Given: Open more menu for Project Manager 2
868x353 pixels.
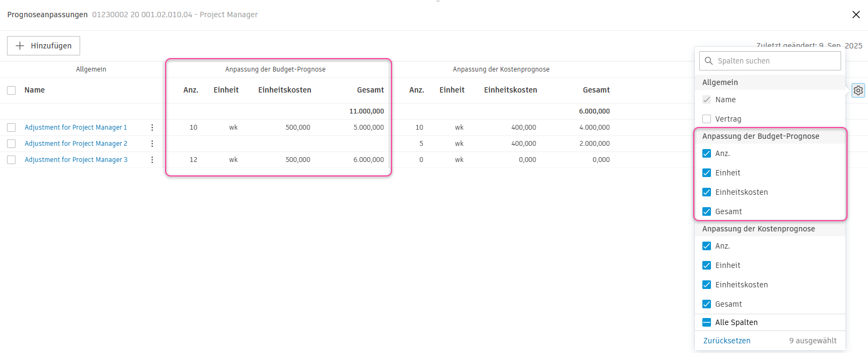Looking at the screenshot, I should coord(152,144).
